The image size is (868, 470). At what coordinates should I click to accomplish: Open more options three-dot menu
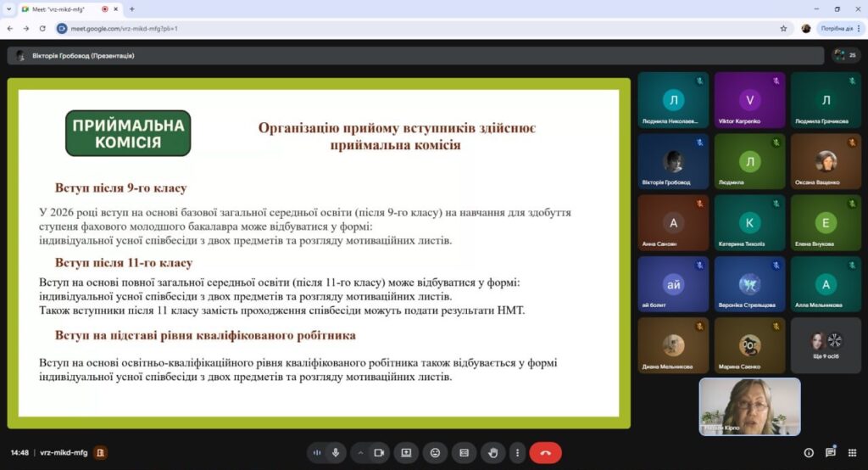516,453
